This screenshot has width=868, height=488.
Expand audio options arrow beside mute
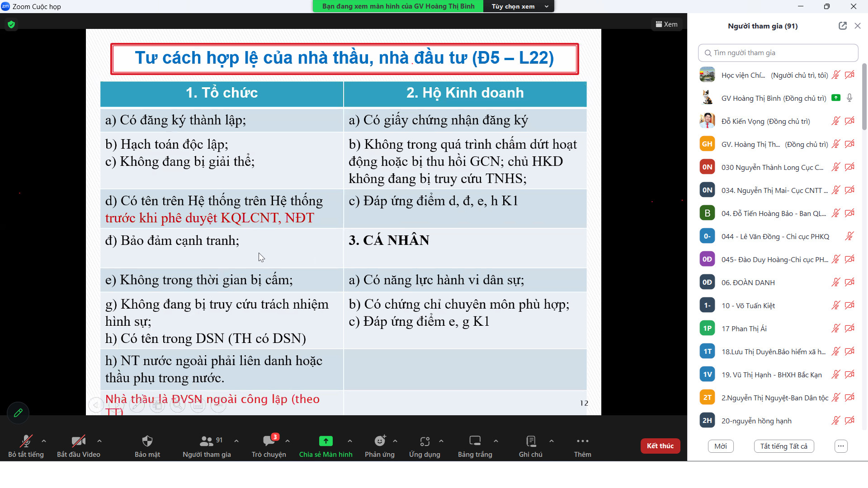click(x=44, y=441)
